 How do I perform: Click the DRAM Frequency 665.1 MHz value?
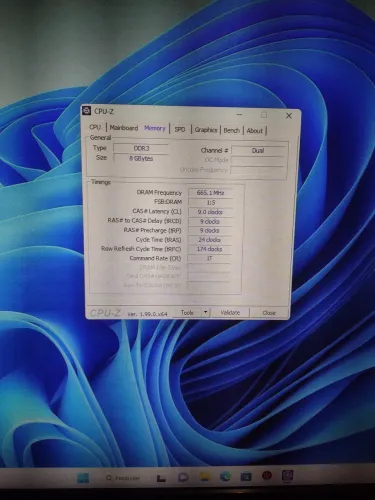tap(210, 193)
